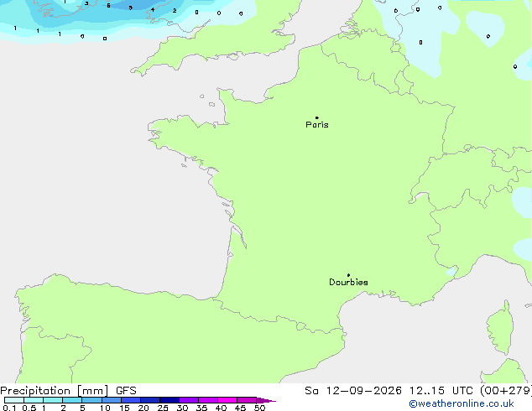
Task: Click the Dourbies location marker dot
Action: [348, 275]
